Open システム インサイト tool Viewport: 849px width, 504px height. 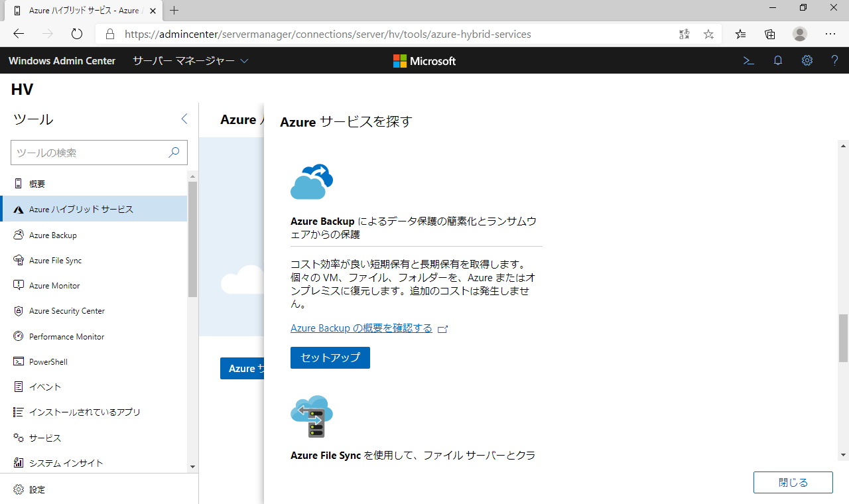tap(94, 463)
